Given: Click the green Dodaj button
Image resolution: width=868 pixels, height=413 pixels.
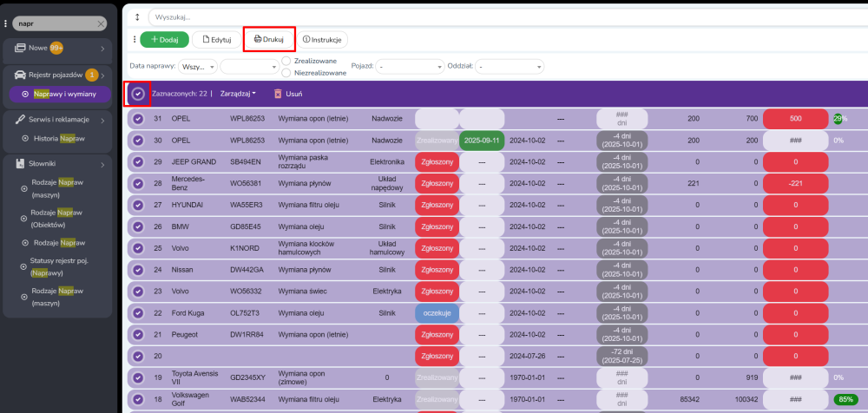Looking at the screenshot, I should coord(164,39).
